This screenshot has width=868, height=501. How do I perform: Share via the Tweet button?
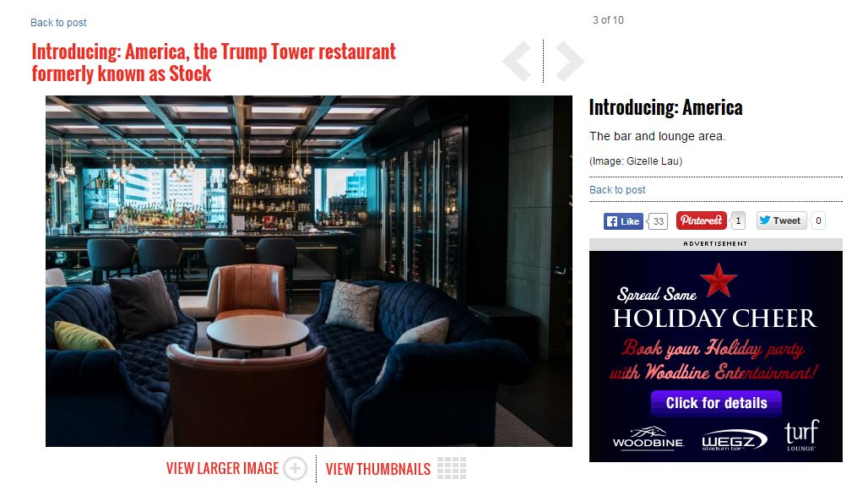pyautogui.click(x=780, y=221)
